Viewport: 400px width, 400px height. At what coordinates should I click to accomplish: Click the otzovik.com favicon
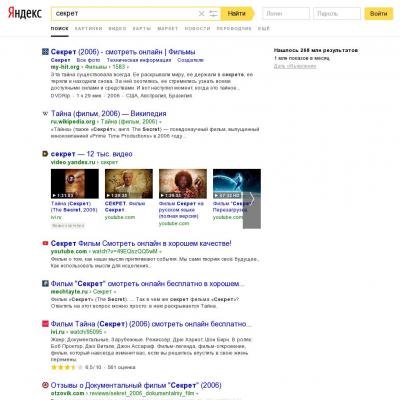click(45, 385)
